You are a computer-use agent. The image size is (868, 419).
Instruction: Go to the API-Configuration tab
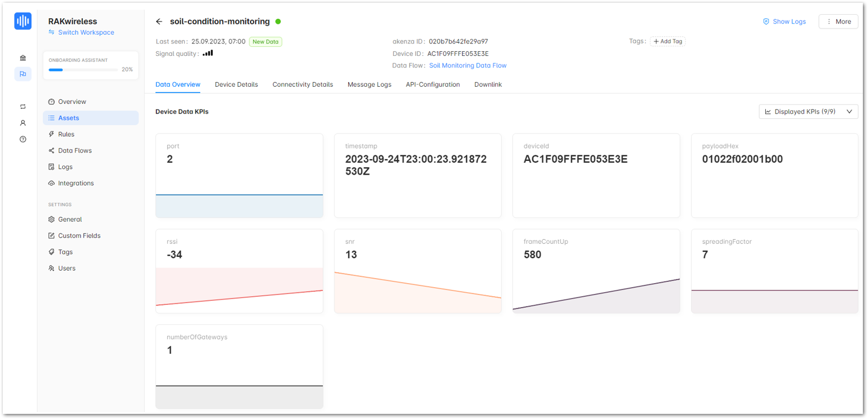433,84
